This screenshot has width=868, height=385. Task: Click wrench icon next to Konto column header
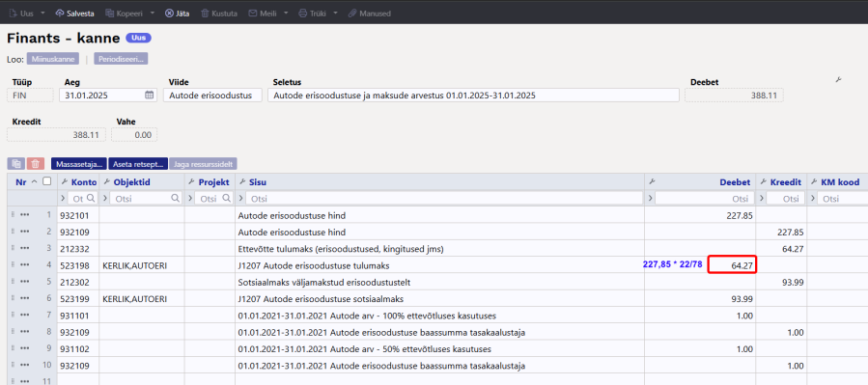tap(65, 182)
